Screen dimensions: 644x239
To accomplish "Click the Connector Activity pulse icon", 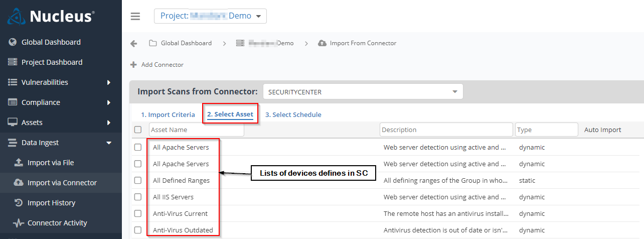I will click(x=19, y=223).
